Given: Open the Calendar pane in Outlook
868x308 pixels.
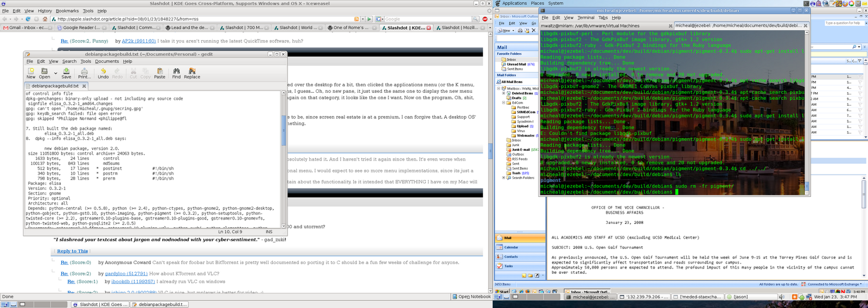Looking at the screenshot, I should (511, 247).
